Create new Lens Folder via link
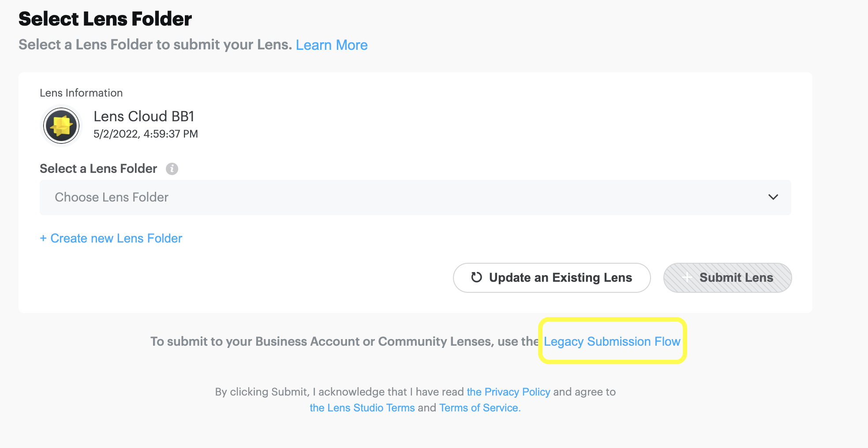Screen dimensions: 868x448 116,239
